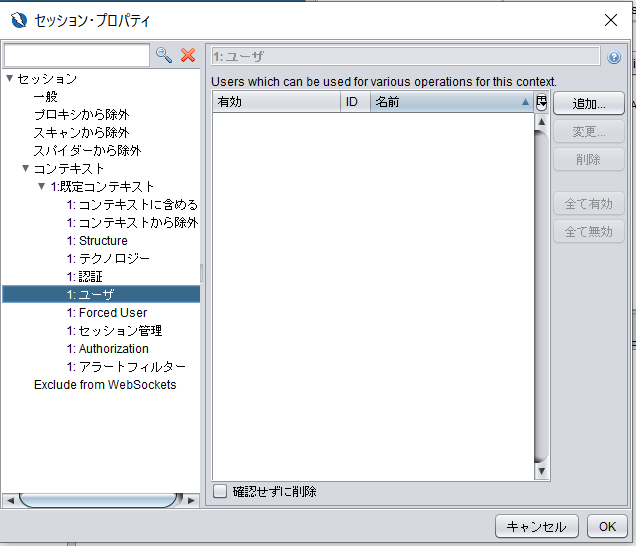Select Exclude from WebSockets item
Image resolution: width=636 pixels, height=546 pixels.
pos(105,385)
